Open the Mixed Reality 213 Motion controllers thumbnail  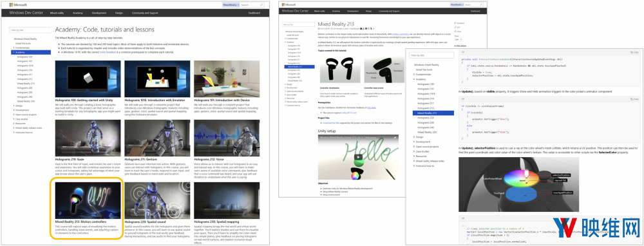tap(88, 200)
